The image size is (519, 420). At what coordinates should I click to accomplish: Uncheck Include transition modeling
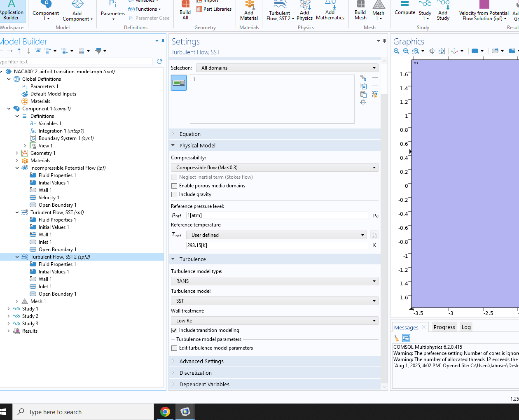pos(174,330)
